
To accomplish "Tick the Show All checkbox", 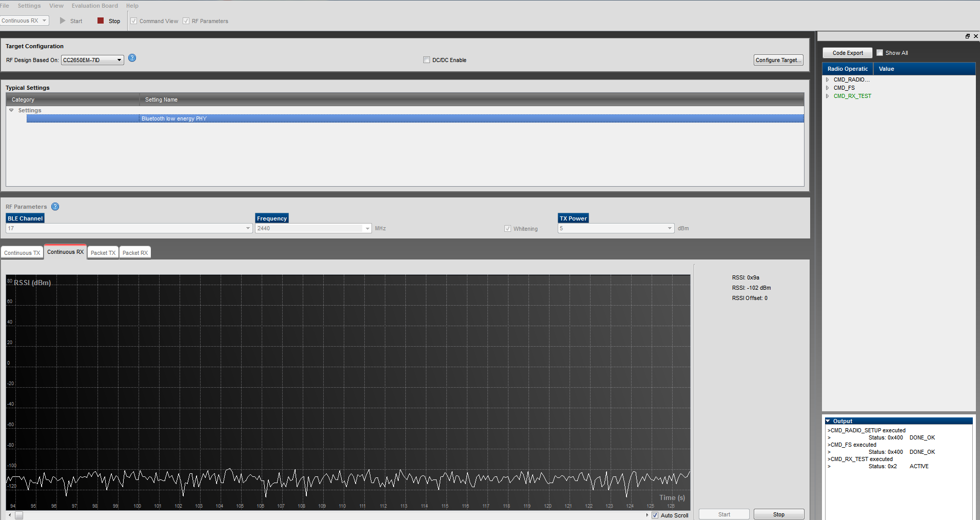I will (879, 53).
